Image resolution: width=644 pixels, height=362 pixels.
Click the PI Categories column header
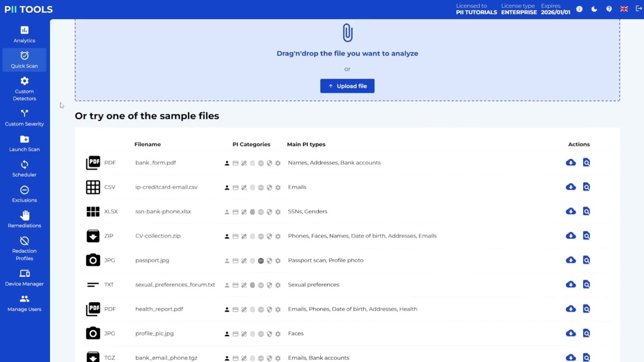(x=251, y=144)
